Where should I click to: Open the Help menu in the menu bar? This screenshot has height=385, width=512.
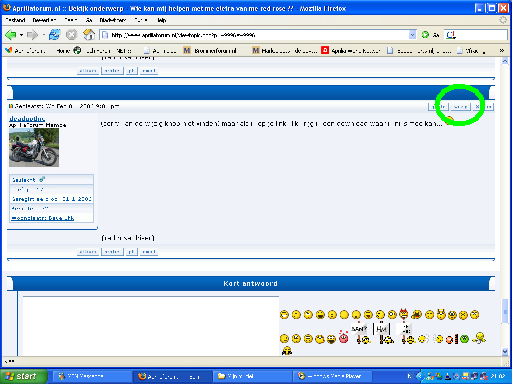click(162, 20)
